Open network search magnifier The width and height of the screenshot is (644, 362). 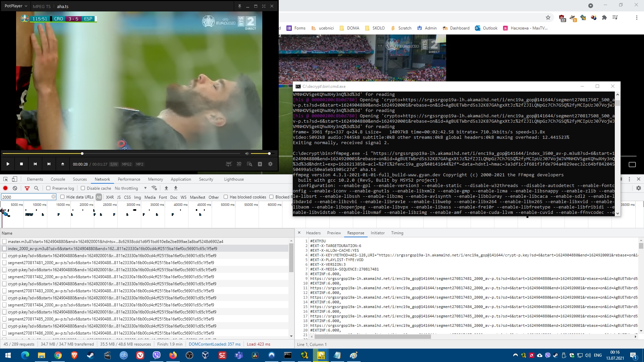pos(37,188)
